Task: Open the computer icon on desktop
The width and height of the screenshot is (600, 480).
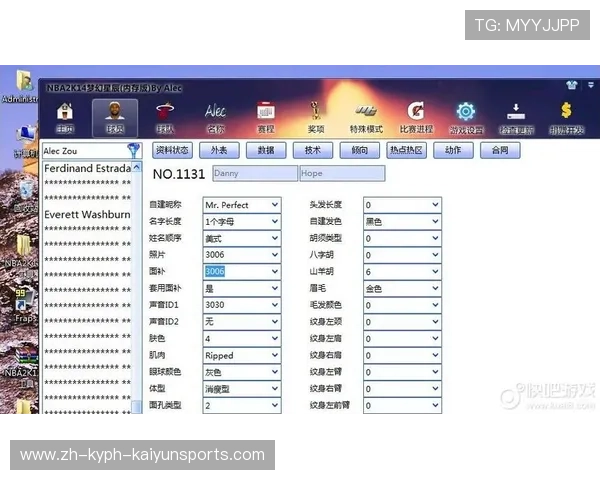Action: [x=26, y=142]
